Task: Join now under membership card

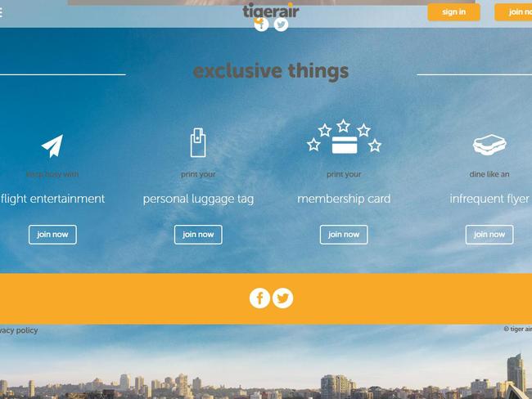Action: coord(344,235)
